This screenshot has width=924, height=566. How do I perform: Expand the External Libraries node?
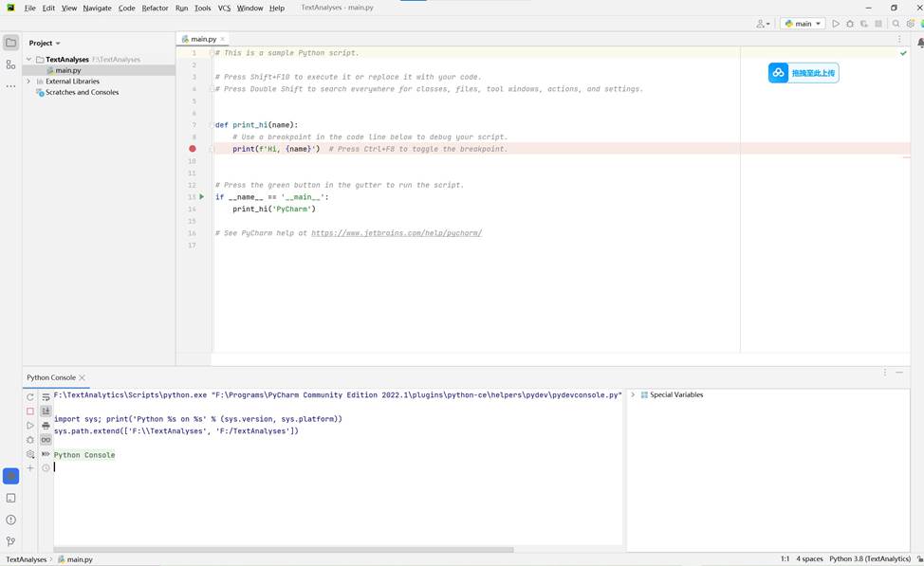(28, 81)
